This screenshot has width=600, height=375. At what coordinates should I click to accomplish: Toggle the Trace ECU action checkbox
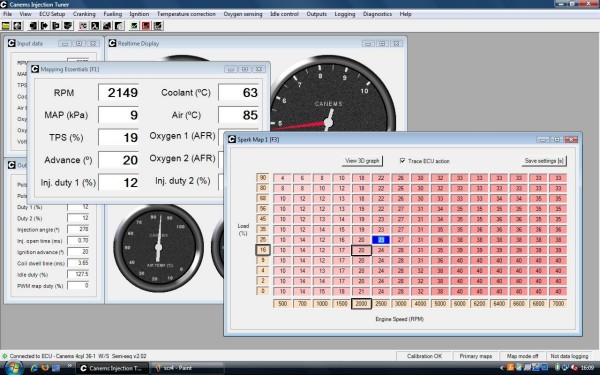click(x=402, y=161)
